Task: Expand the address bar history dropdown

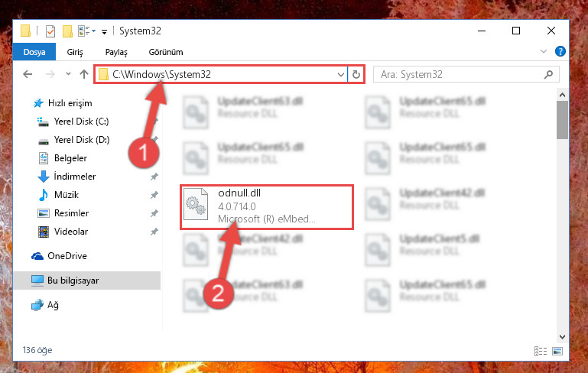Action: pyautogui.click(x=340, y=75)
